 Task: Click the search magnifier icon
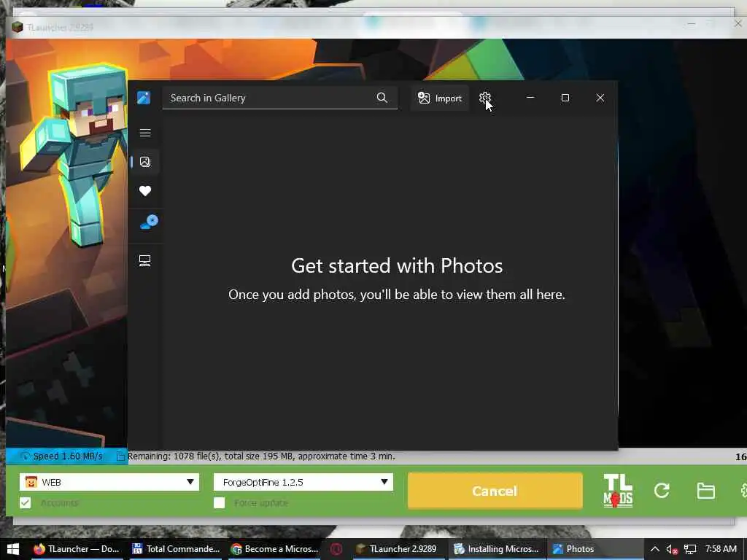click(382, 98)
